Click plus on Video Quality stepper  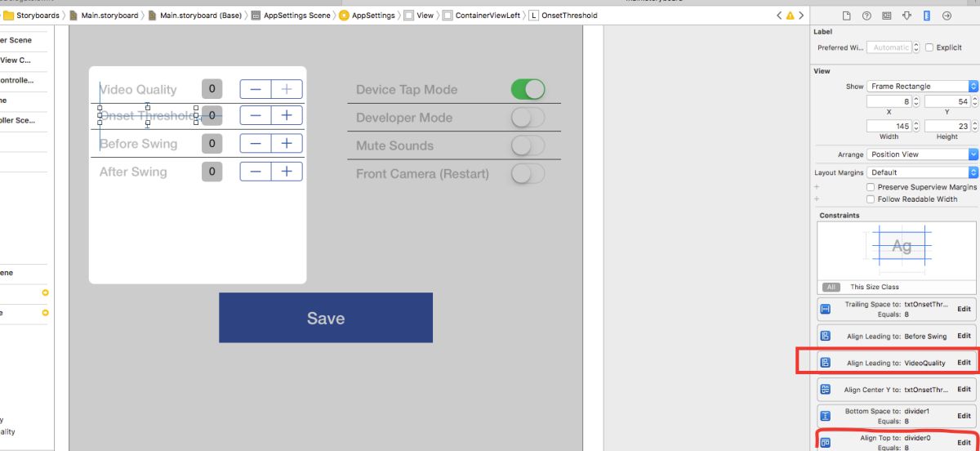pyautogui.click(x=287, y=89)
